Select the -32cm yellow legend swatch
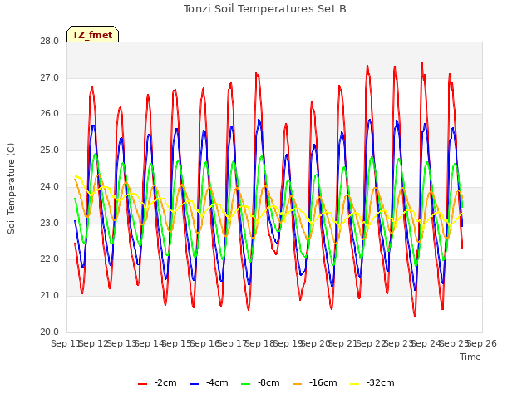The width and height of the screenshot is (532, 399). 355,384
